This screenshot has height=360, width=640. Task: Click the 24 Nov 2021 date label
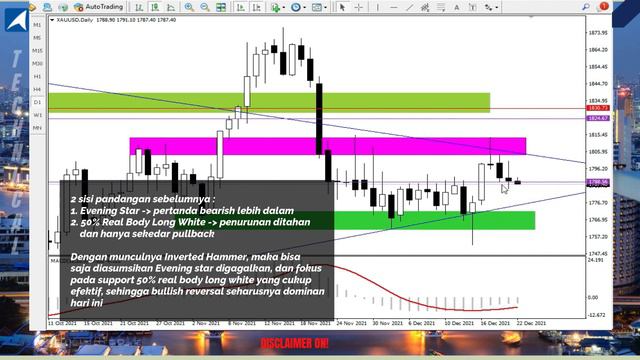(x=352, y=323)
